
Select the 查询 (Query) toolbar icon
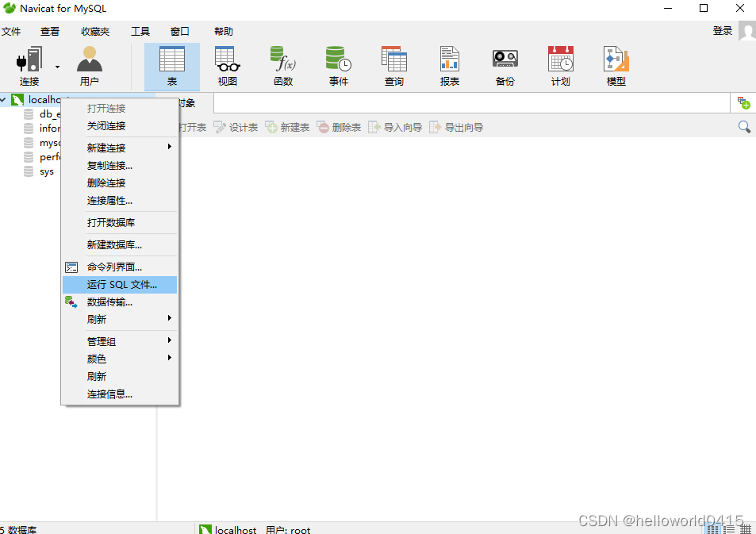point(394,66)
